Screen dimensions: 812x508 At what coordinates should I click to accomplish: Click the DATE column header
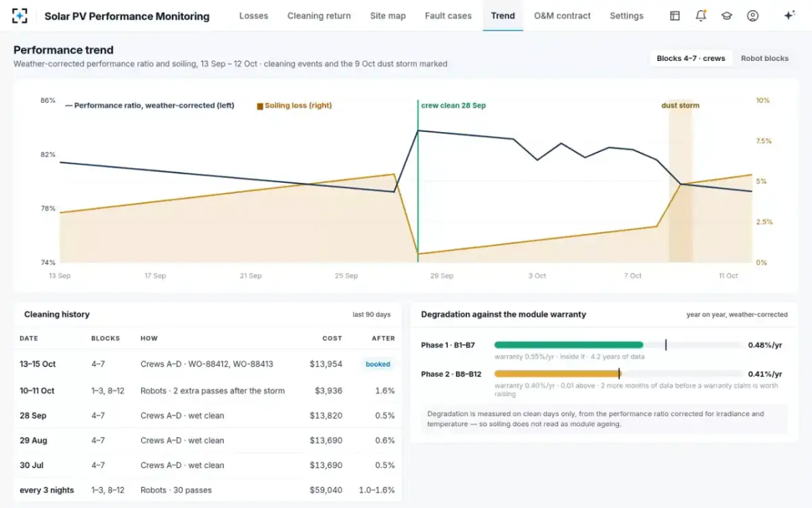29,338
